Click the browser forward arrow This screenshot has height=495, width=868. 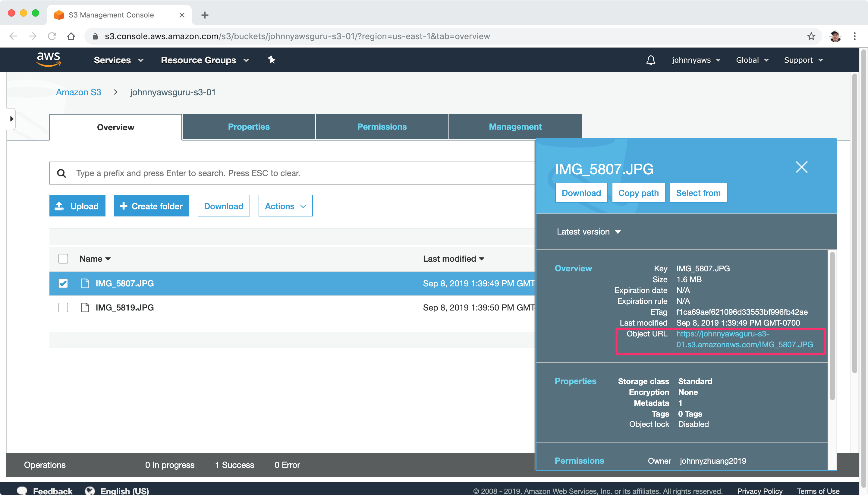(x=32, y=36)
